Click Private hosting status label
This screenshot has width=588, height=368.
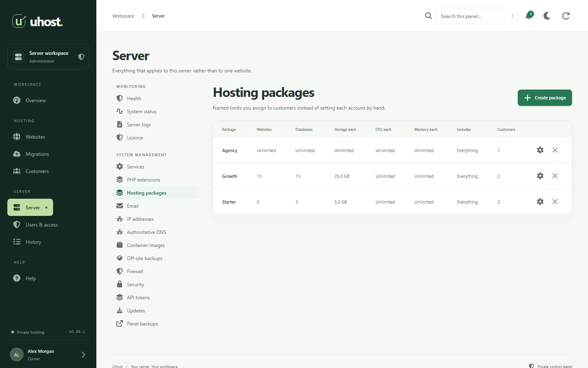(x=31, y=332)
